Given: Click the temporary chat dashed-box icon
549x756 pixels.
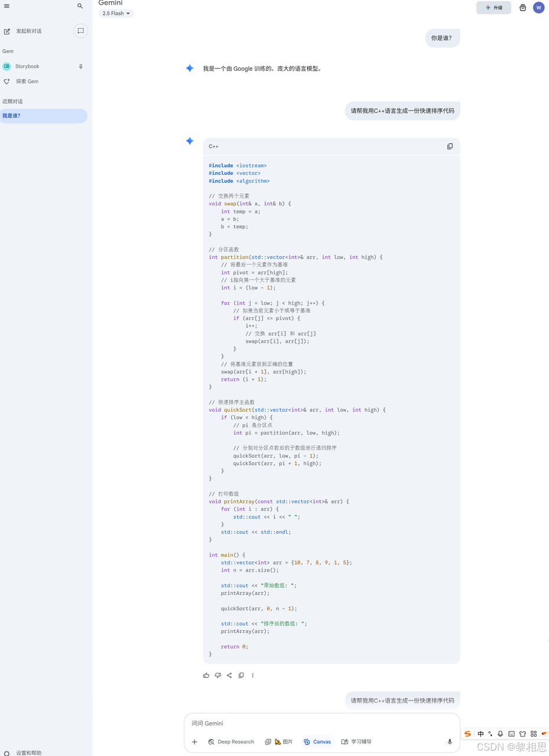Looking at the screenshot, I should (x=80, y=31).
